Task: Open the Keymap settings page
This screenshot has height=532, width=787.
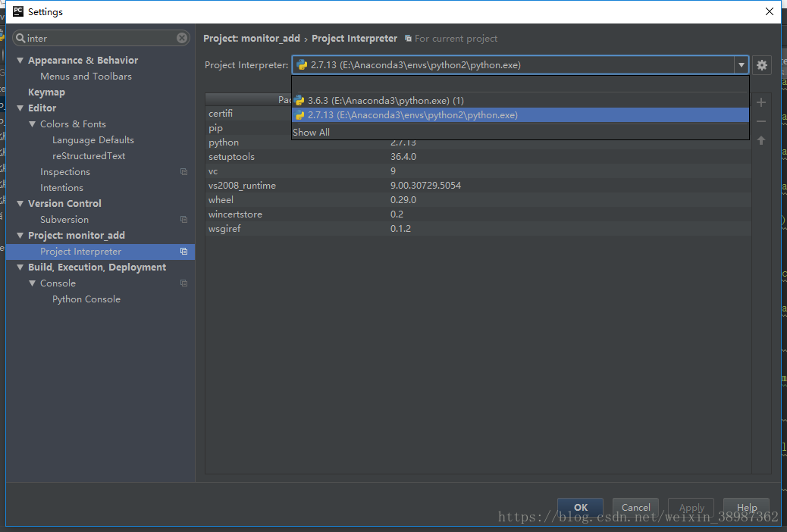Action: pyautogui.click(x=47, y=92)
